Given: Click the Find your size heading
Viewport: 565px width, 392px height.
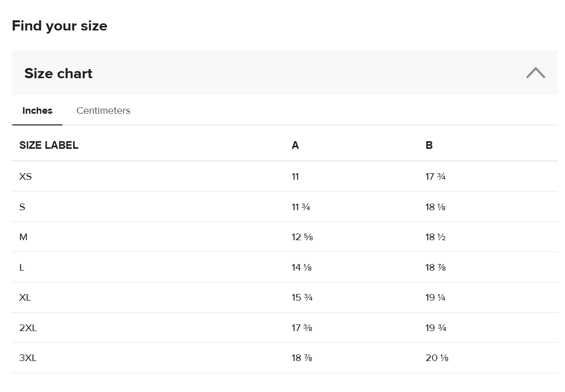Looking at the screenshot, I should pyautogui.click(x=59, y=26).
